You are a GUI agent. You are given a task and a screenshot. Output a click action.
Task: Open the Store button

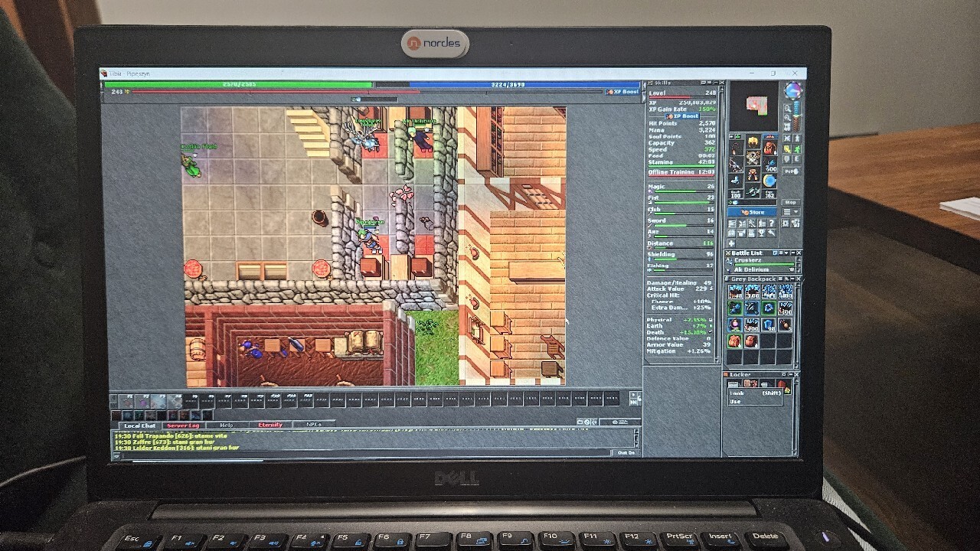753,212
